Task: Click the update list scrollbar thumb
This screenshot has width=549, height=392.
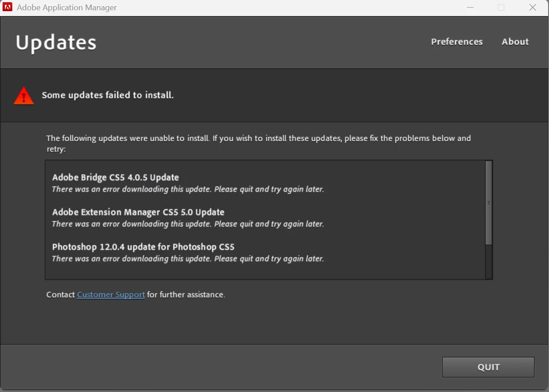Action: coord(489,203)
